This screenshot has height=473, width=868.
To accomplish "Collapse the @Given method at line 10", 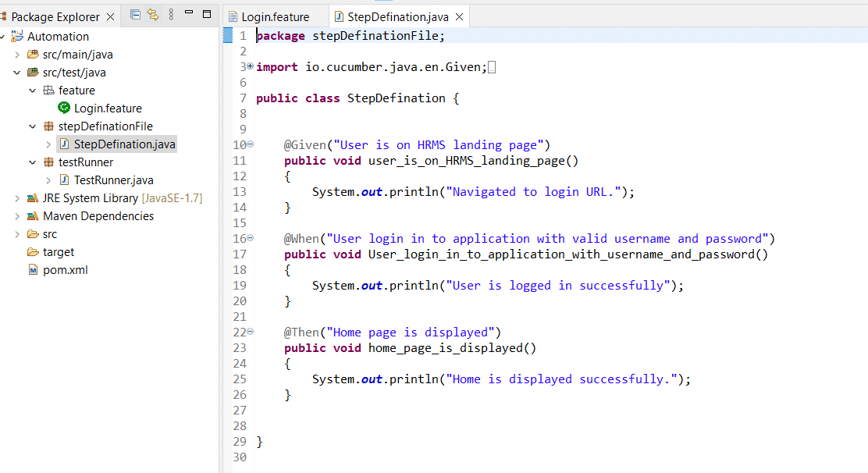I will (x=251, y=144).
